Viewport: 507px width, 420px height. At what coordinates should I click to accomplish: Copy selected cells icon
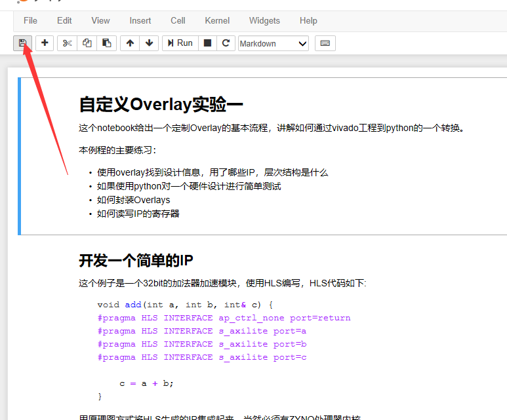coord(87,43)
